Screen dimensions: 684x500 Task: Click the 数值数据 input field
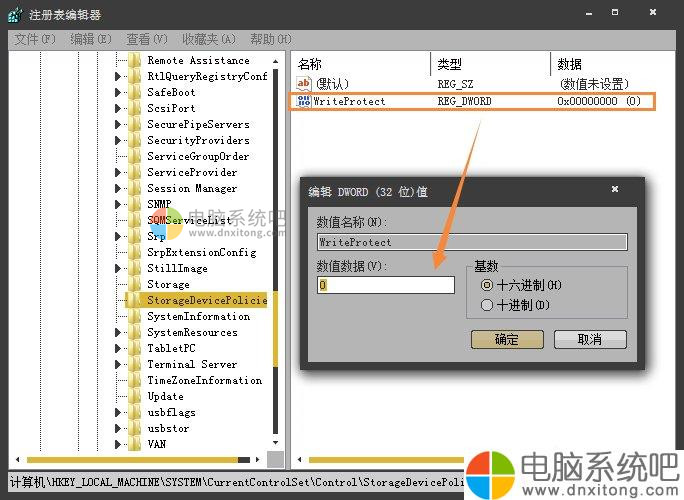click(x=385, y=285)
